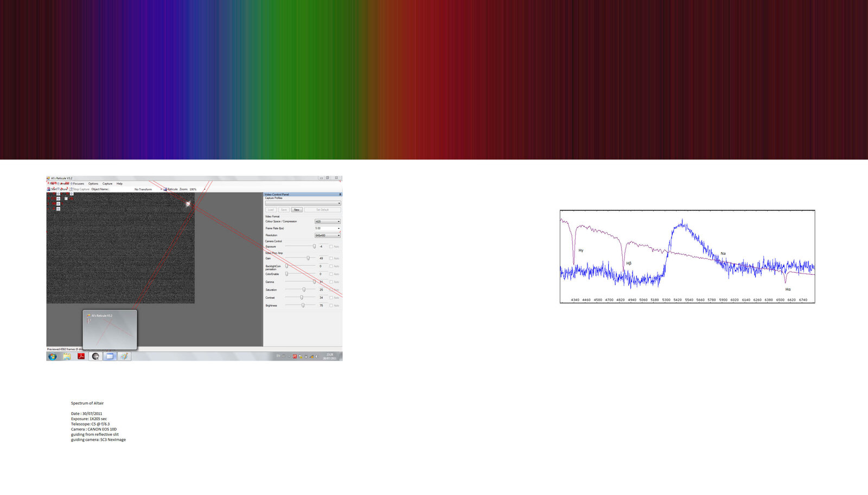Click the EN language indicator in tray
868x495 pixels.
tap(278, 356)
